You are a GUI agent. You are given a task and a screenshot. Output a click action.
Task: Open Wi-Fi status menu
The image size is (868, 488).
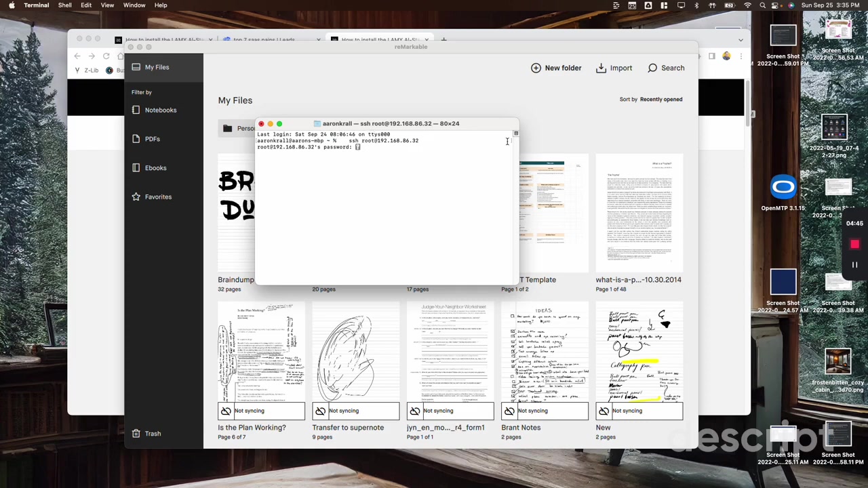(x=748, y=5)
